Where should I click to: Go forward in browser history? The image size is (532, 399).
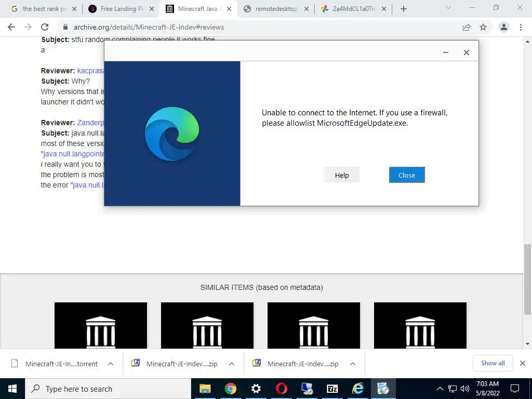click(28, 27)
